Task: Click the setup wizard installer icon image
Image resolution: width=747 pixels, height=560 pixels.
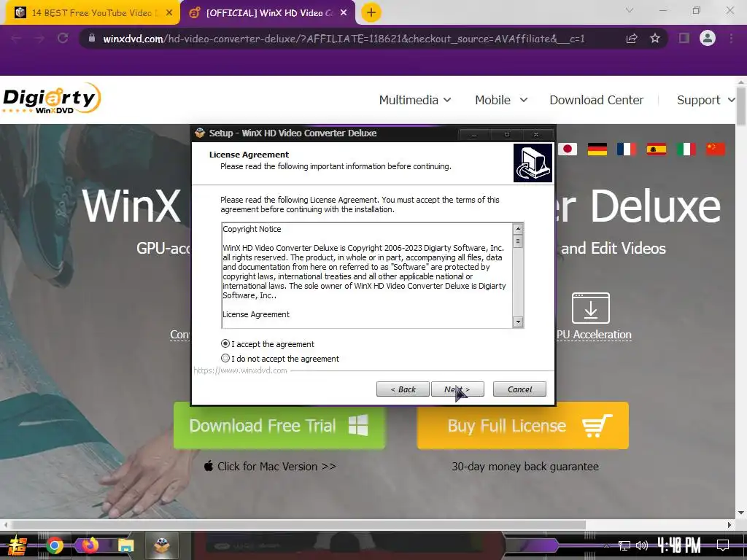Action: [x=533, y=163]
